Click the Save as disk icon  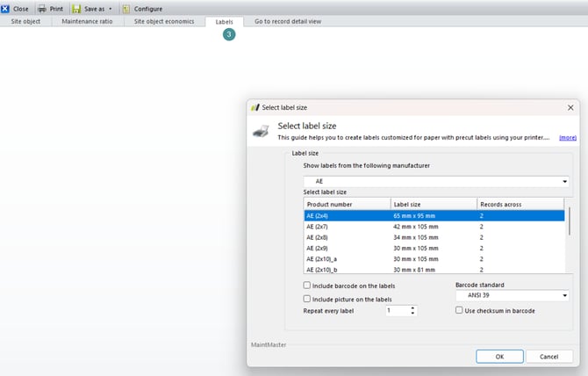(x=75, y=8)
